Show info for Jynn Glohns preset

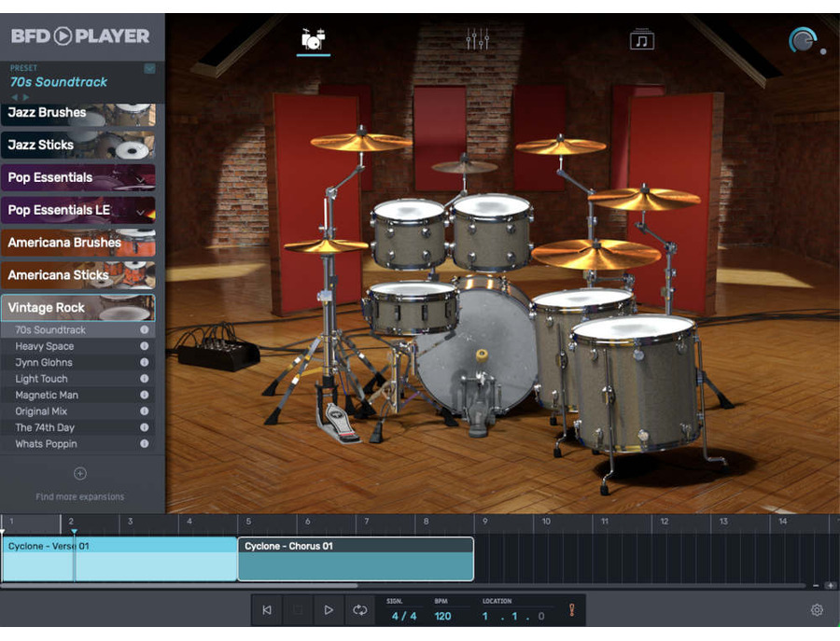pos(144,362)
